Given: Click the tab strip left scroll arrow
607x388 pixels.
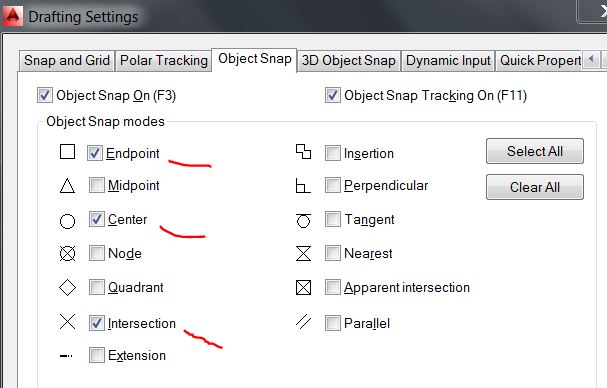Looking at the screenshot, I should pos(591,59).
